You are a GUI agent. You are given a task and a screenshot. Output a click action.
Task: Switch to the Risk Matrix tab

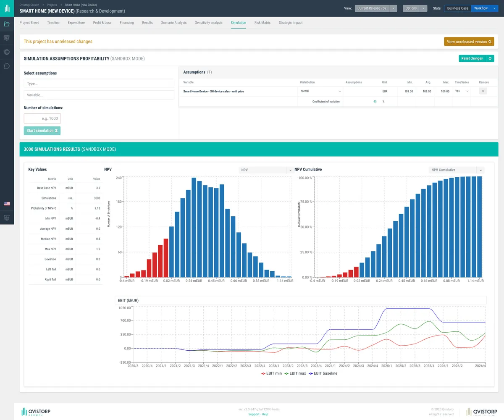point(262,23)
